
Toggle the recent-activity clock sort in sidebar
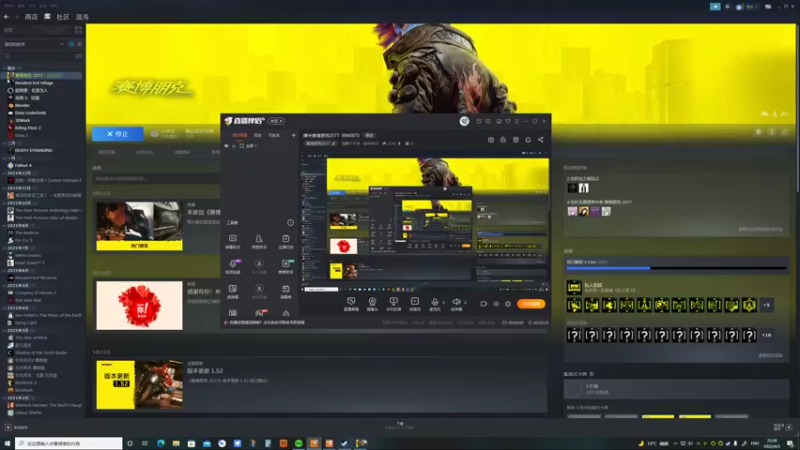(x=71, y=44)
